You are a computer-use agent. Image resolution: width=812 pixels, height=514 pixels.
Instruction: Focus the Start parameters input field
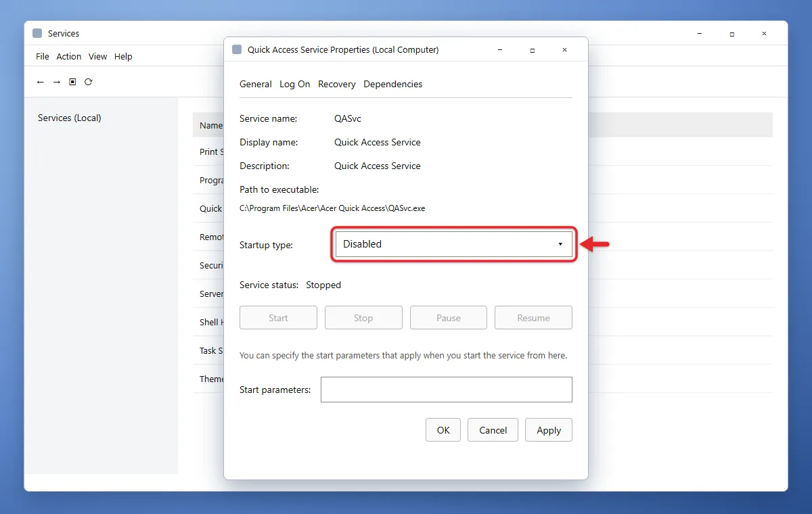tap(447, 390)
